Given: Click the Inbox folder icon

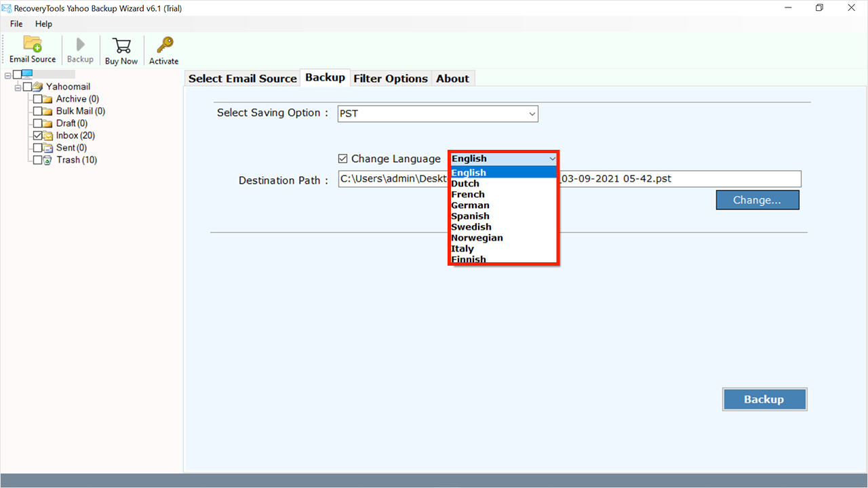Looking at the screenshot, I should point(48,136).
